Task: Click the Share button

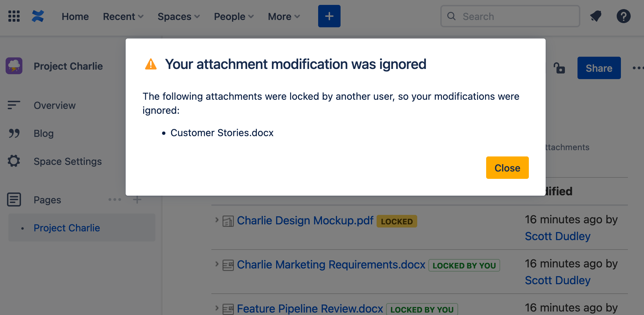Action: 599,68
